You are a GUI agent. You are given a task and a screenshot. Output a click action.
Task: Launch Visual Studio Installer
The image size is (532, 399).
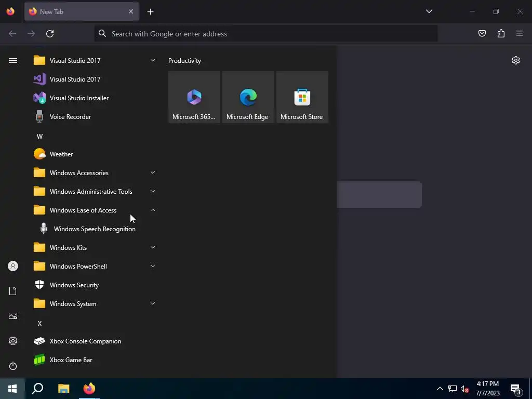click(x=94, y=98)
